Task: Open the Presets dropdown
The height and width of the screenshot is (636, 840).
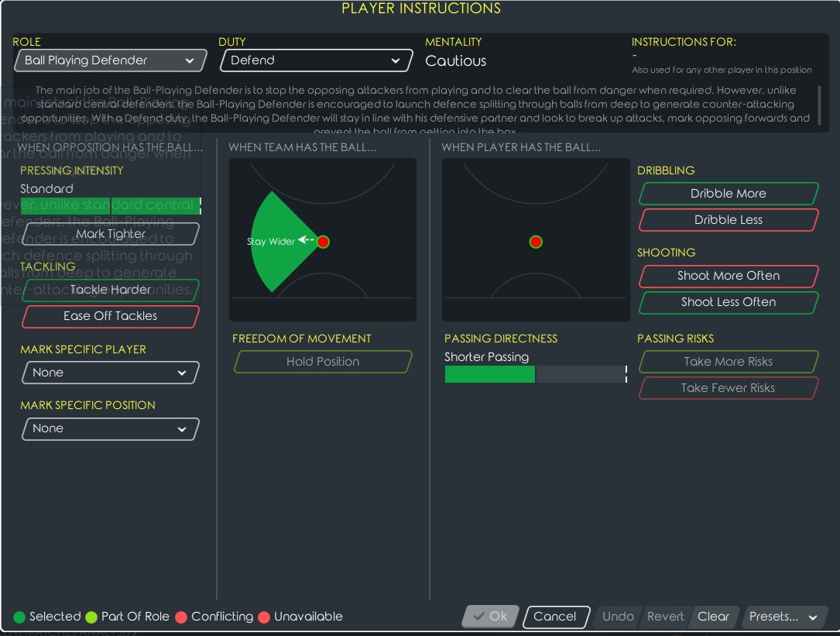Action: pos(783,617)
